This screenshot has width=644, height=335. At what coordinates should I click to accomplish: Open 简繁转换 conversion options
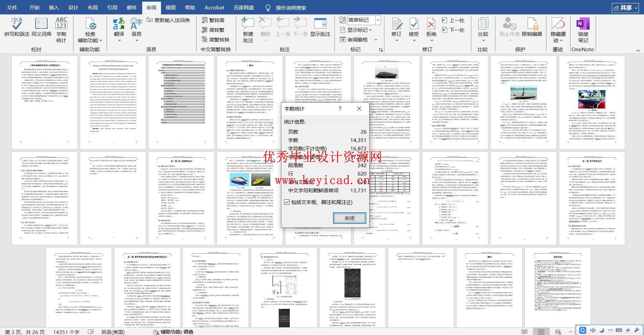[216, 40]
